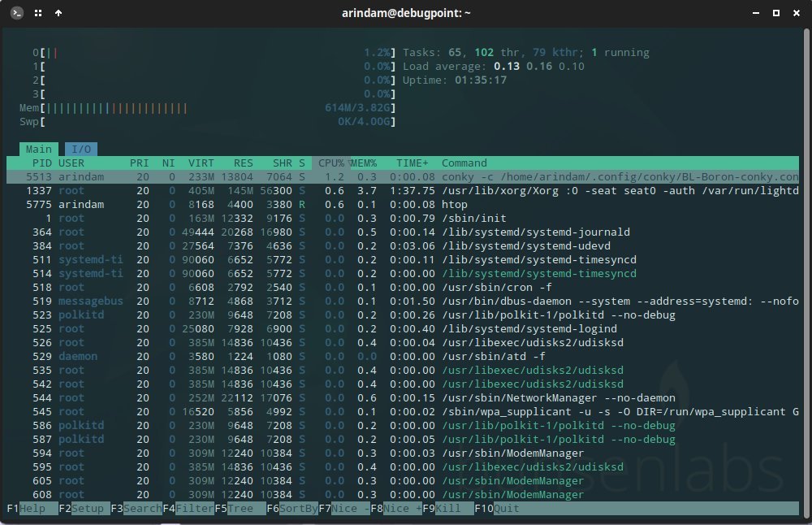Sort by the MEM% column header
The width and height of the screenshot is (812, 525).
(x=364, y=163)
